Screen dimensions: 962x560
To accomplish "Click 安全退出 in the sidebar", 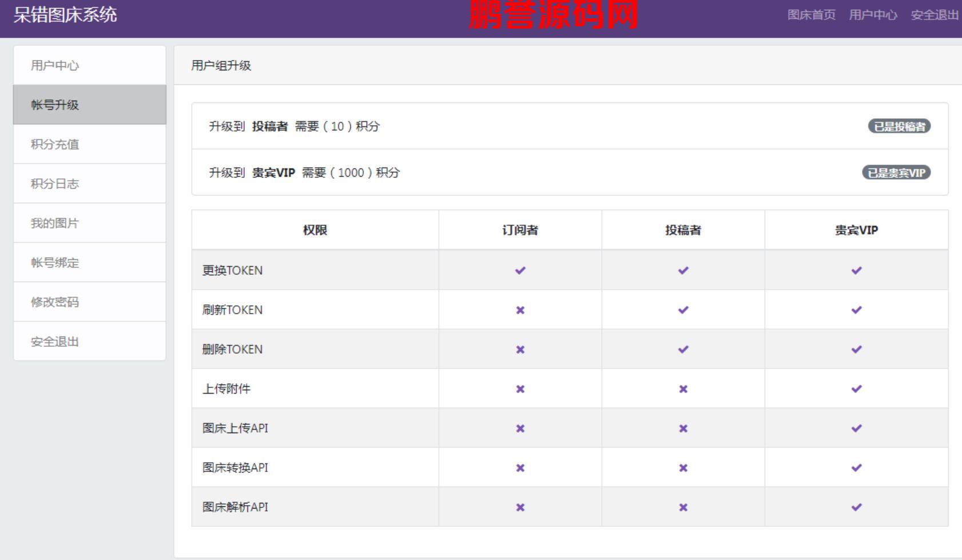I will pyautogui.click(x=90, y=341).
